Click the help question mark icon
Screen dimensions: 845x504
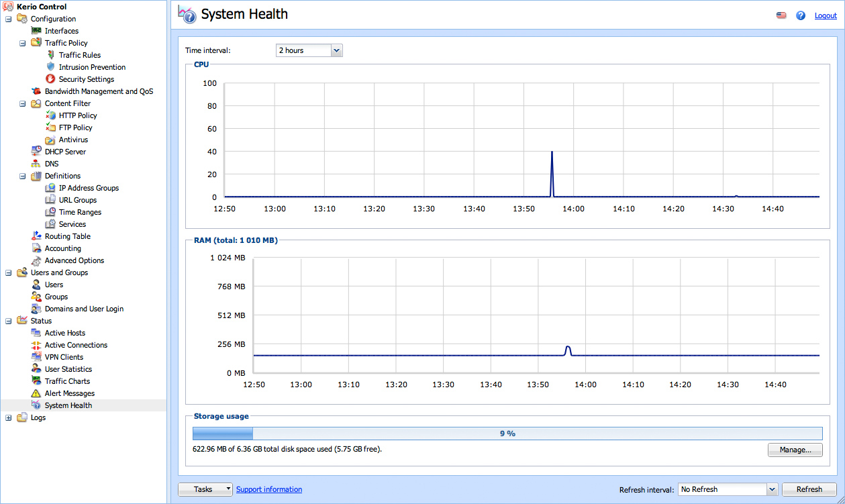click(x=801, y=15)
